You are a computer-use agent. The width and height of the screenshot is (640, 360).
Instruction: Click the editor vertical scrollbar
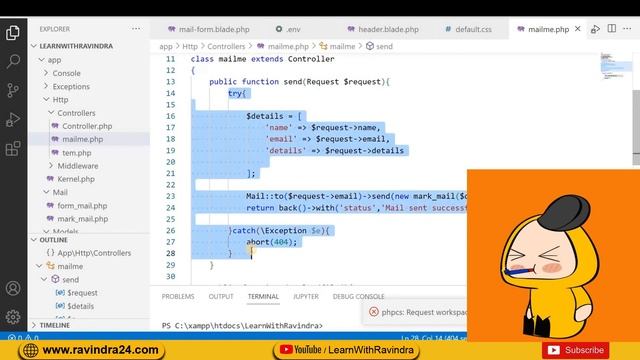pyautogui.click(x=636, y=127)
